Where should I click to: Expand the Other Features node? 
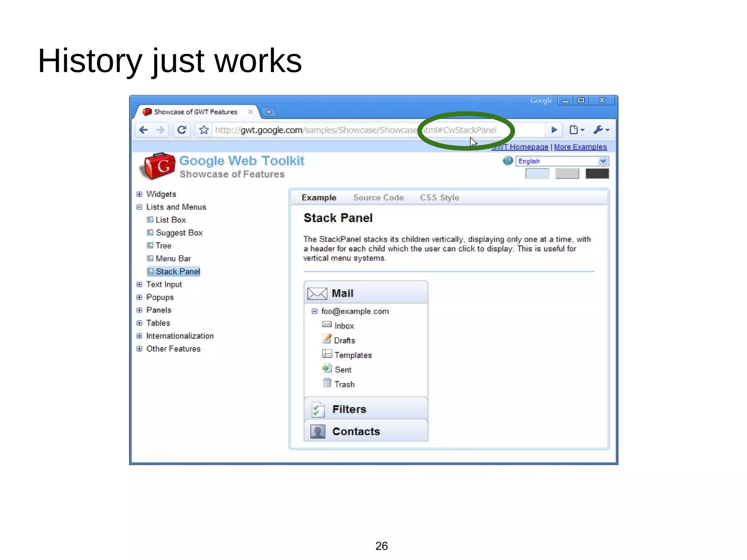(139, 349)
